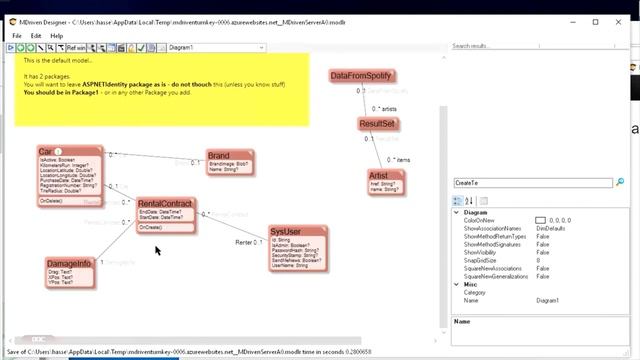Screen dimensions: 640x360
Task: Open the Help menu
Action: pyautogui.click(x=56, y=36)
